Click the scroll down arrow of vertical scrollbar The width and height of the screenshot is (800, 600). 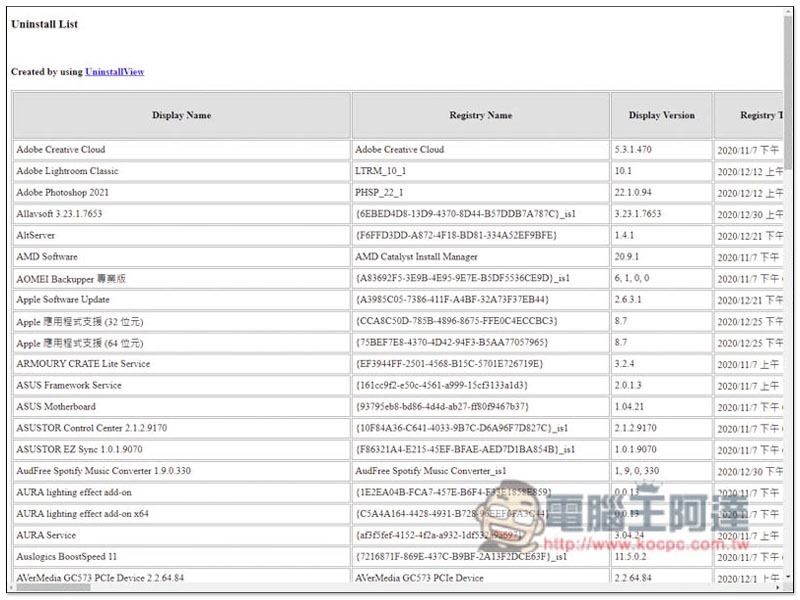click(x=788, y=577)
